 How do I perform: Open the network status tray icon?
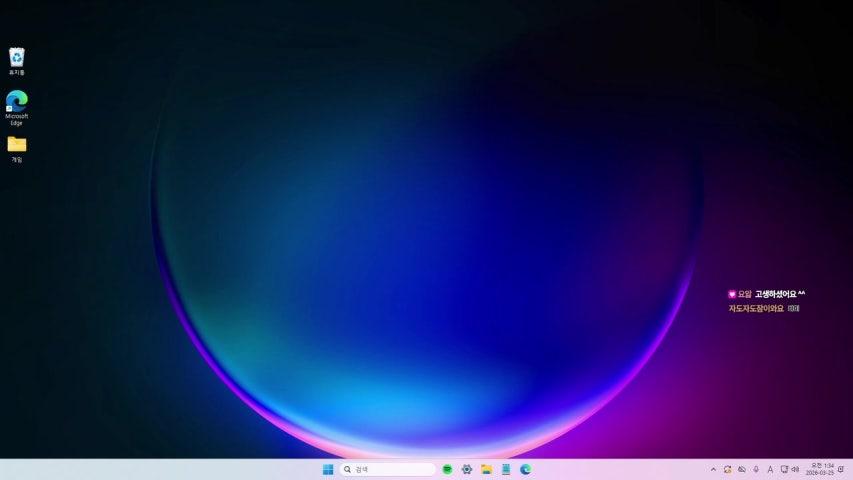point(784,469)
